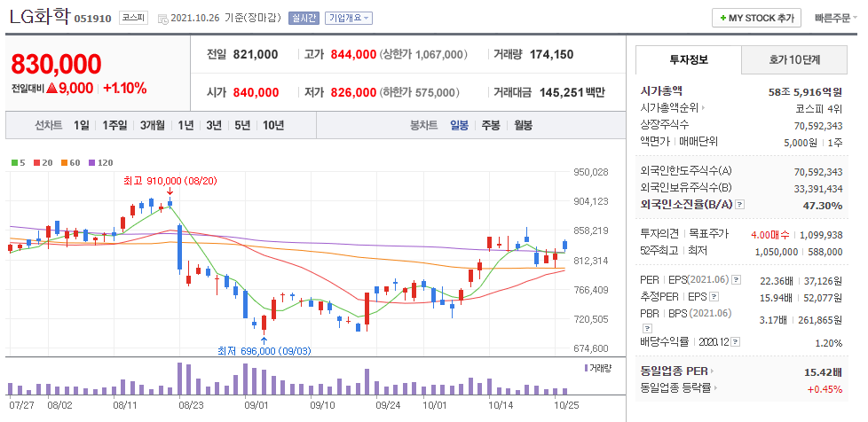The width and height of the screenshot is (868, 422).
Task: Toggle the 실시간 real-time button
Action: pyautogui.click(x=304, y=18)
